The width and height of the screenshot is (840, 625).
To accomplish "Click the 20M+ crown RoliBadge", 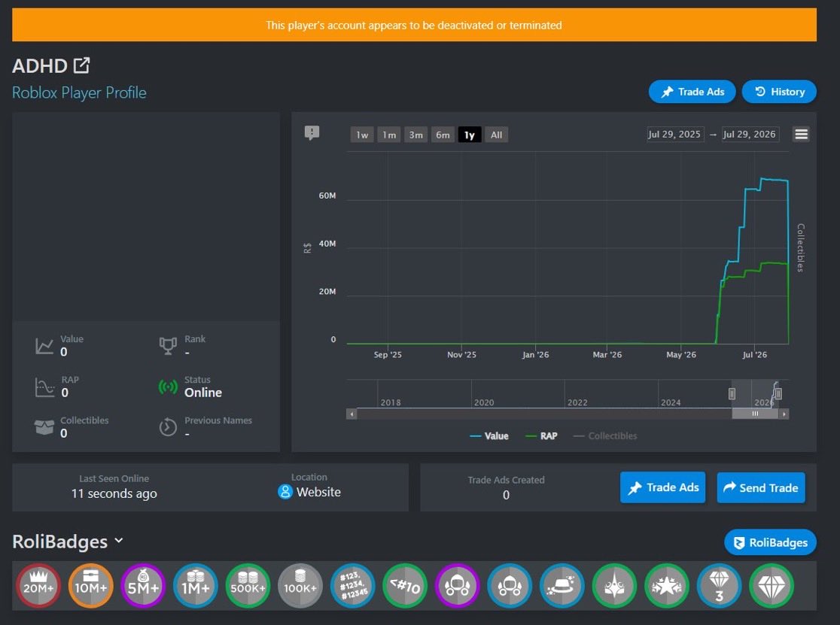I will 38,586.
